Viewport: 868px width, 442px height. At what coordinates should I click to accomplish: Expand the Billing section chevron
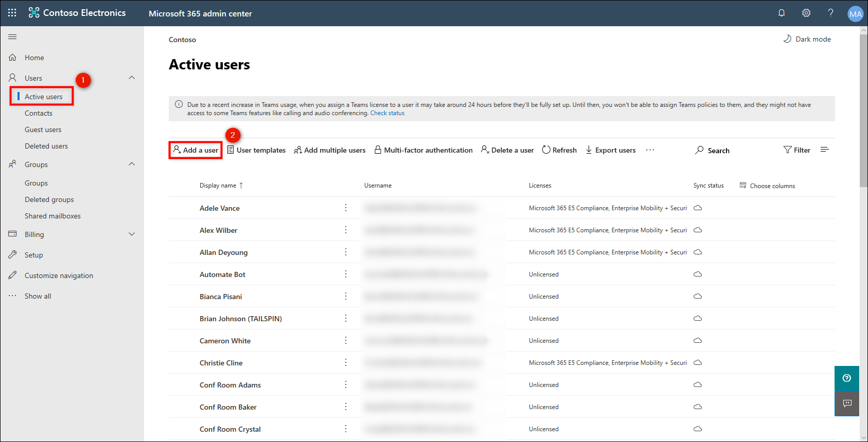click(132, 234)
